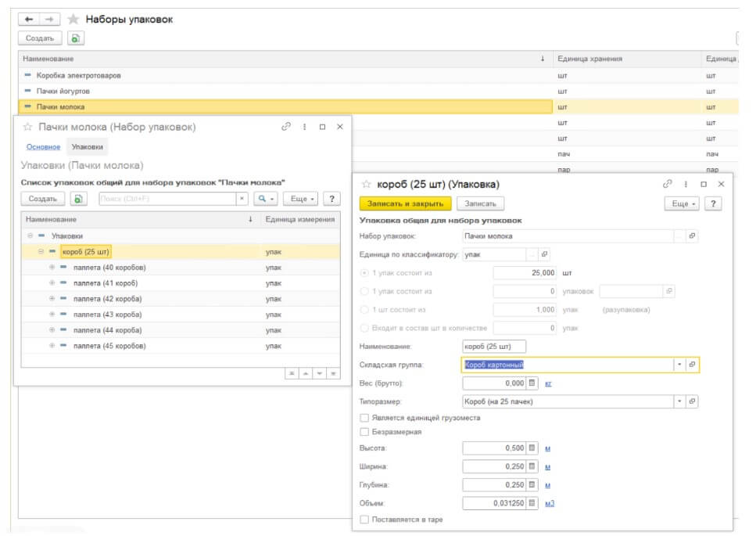Check the Безразмерная option
The width and height of the screenshot is (756, 536).
[364, 431]
